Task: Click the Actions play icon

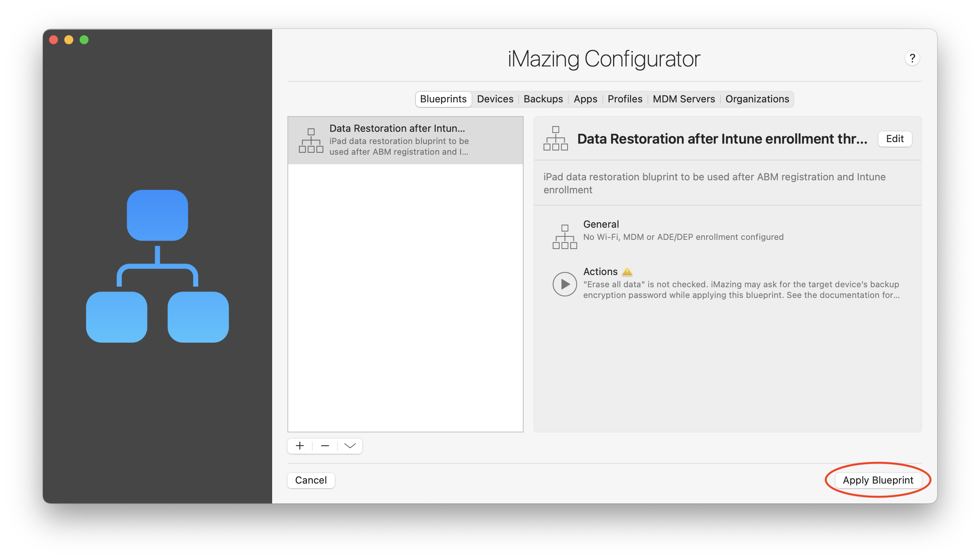Action: [x=565, y=284]
